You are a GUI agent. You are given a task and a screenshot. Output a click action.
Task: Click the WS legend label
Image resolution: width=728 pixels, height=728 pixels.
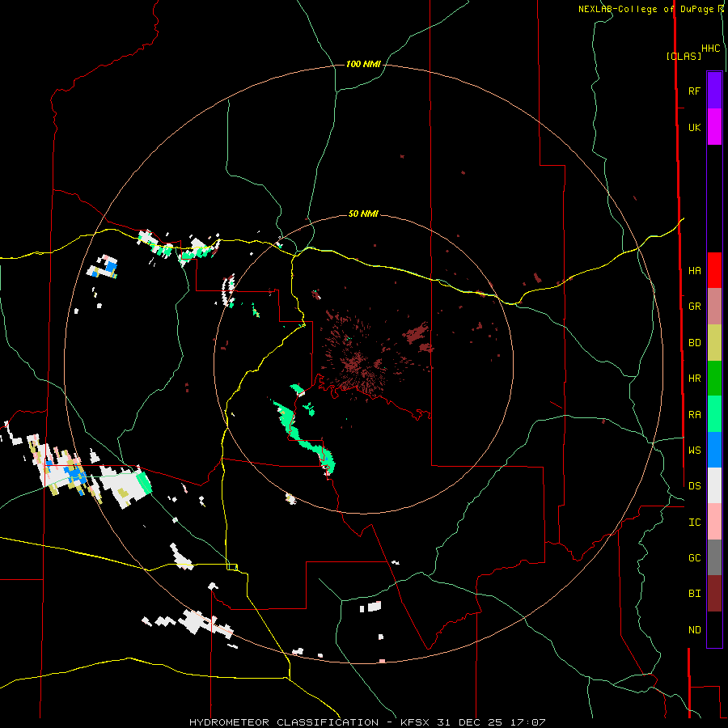tap(695, 451)
